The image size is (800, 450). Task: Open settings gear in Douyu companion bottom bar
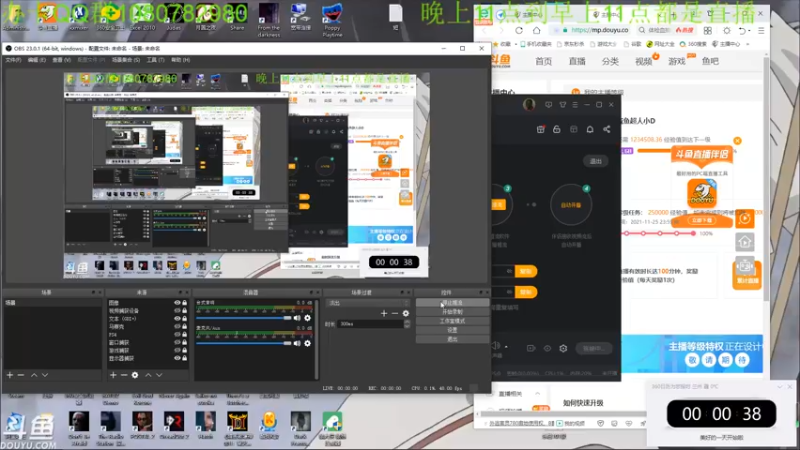(563, 348)
